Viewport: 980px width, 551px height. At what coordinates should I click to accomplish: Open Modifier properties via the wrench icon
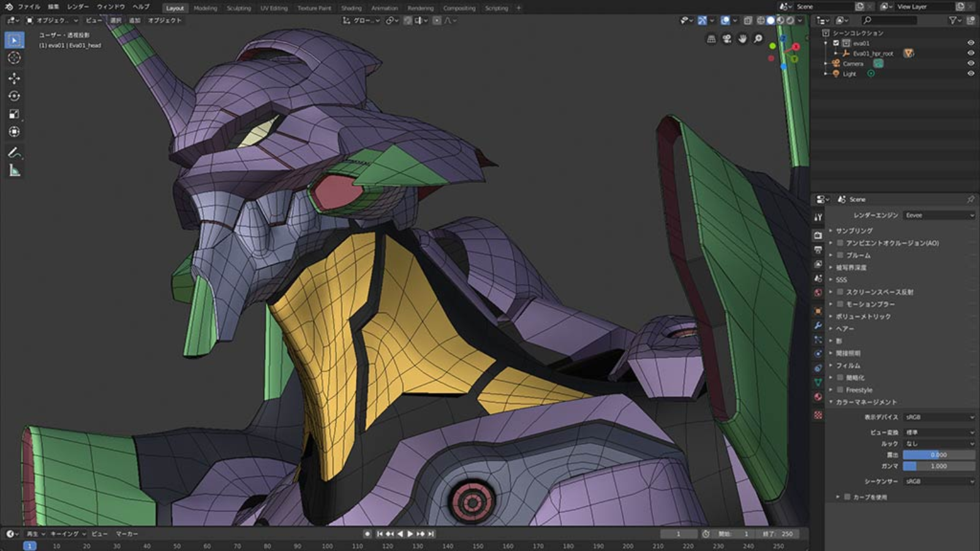(x=818, y=326)
